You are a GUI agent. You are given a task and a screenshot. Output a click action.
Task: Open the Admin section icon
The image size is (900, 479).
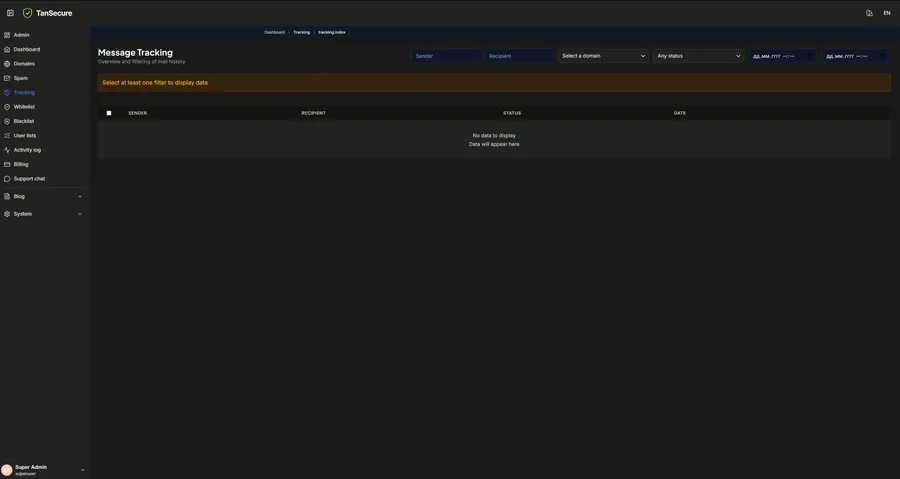(7, 35)
